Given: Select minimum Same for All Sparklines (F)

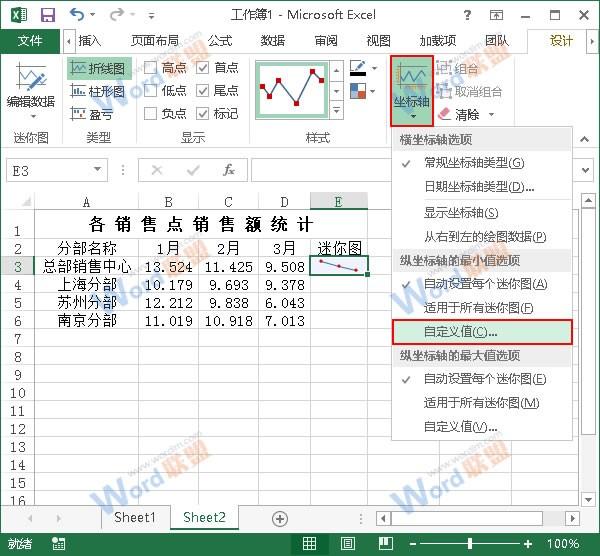Looking at the screenshot, I should (x=482, y=308).
